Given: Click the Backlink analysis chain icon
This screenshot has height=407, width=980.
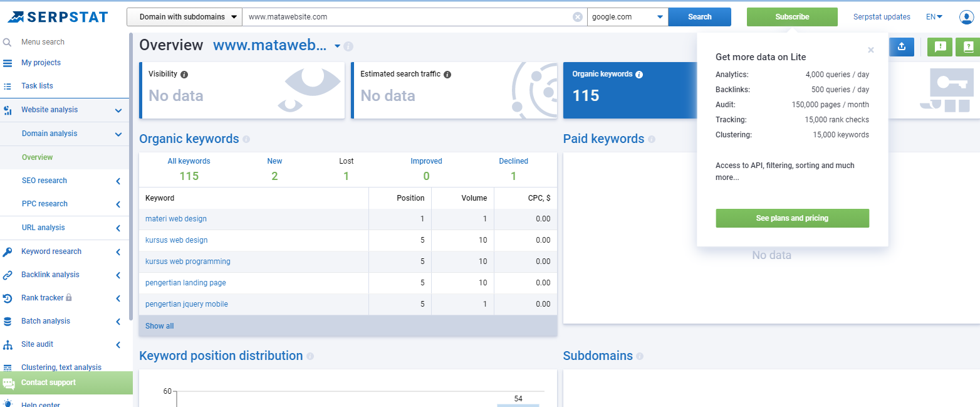Looking at the screenshot, I should pyautogui.click(x=8, y=275).
